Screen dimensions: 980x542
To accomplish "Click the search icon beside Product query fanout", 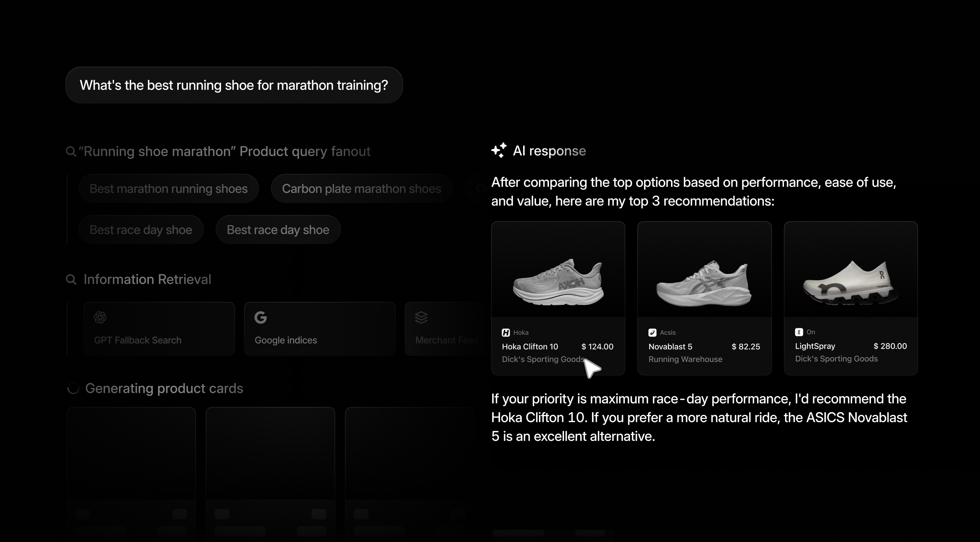I will pyautogui.click(x=71, y=152).
